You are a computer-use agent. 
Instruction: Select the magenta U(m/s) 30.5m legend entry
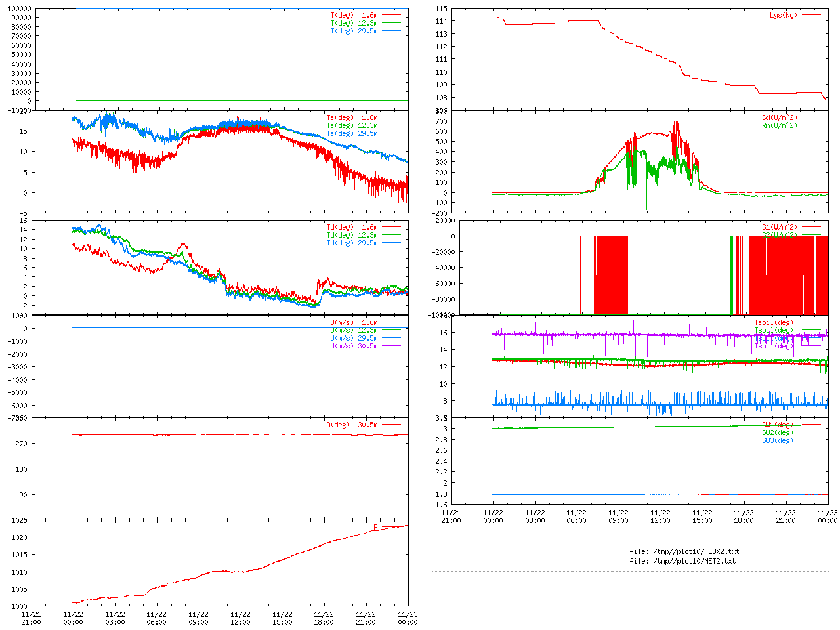tap(354, 346)
